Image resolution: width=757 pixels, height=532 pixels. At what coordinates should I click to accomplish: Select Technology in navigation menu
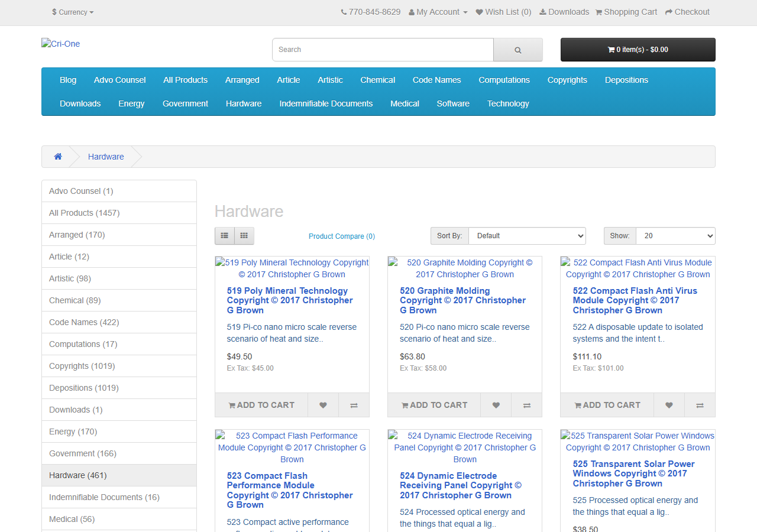coord(508,103)
